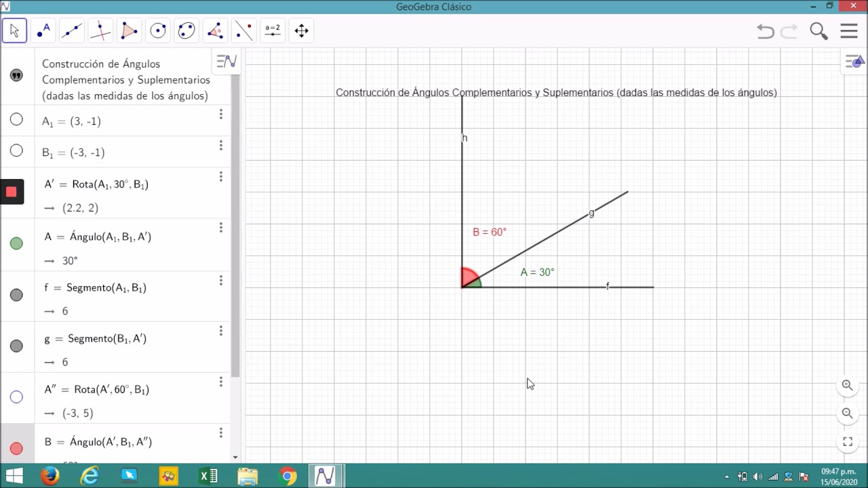Click the algebra scrollbar down arrow
The image size is (868, 488).
tap(235, 457)
